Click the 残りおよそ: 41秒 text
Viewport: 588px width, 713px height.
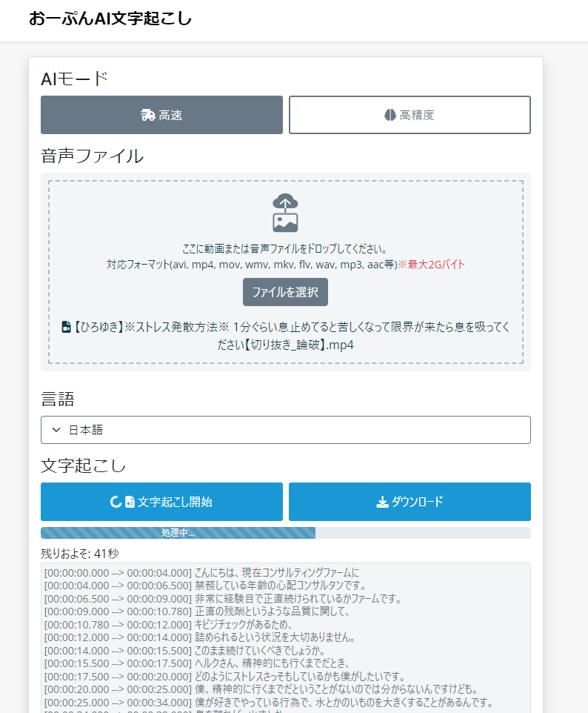click(80, 554)
